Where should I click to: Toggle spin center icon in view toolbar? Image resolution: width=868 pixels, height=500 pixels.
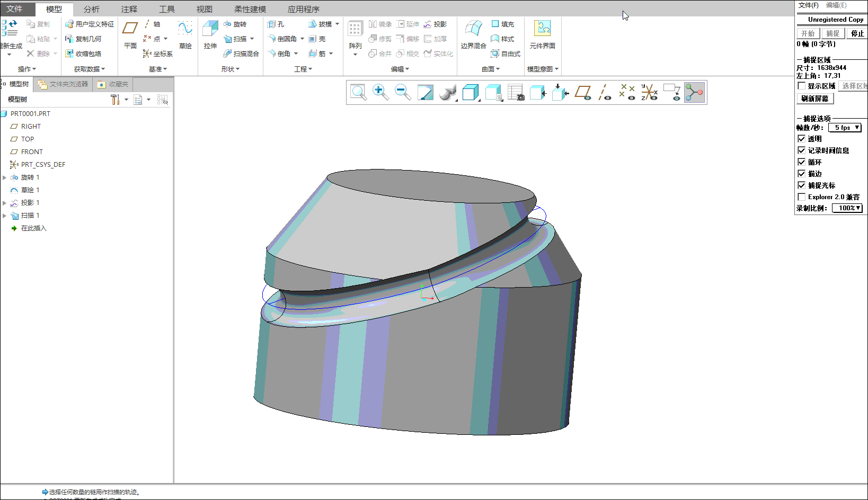click(694, 92)
